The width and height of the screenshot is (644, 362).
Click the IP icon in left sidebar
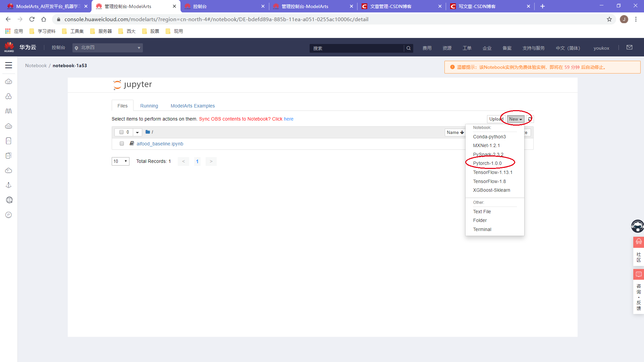click(9, 215)
